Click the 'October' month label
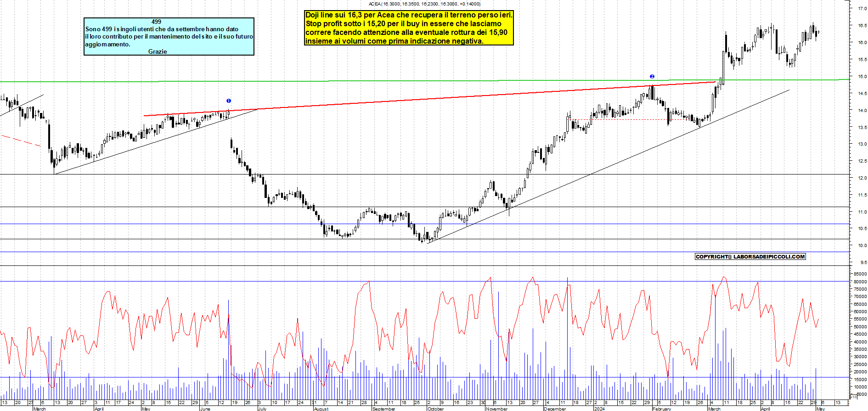Screen dimensions: 868x411 tap(435, 409)
